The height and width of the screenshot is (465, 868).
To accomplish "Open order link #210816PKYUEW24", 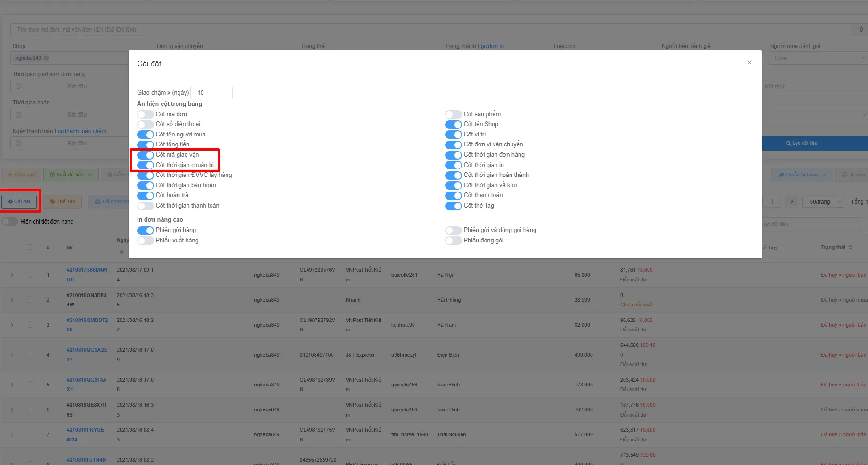I will pyautogui.click(x=85, y=435).
